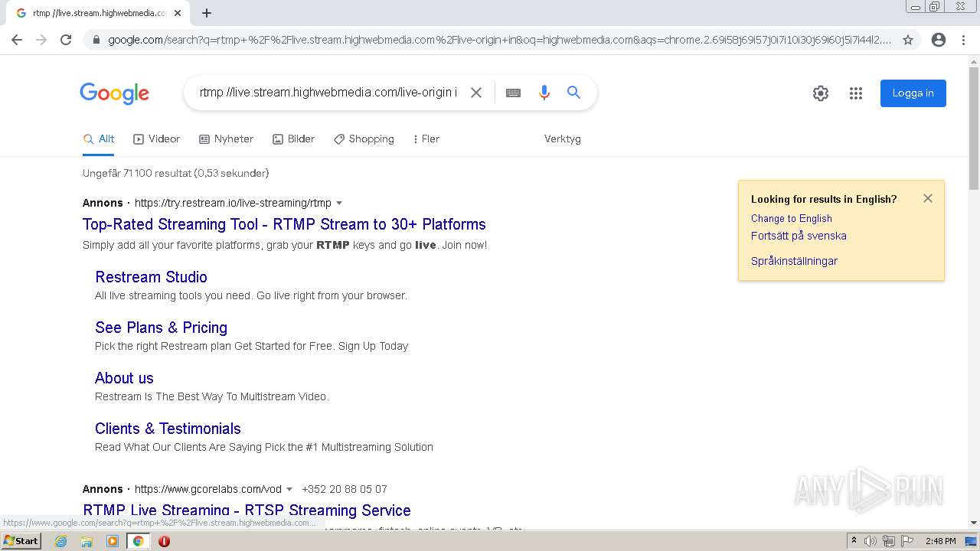The image size is (980, 551).
Task: Open the volume speaker tray icon
Action: coord(871,541)
